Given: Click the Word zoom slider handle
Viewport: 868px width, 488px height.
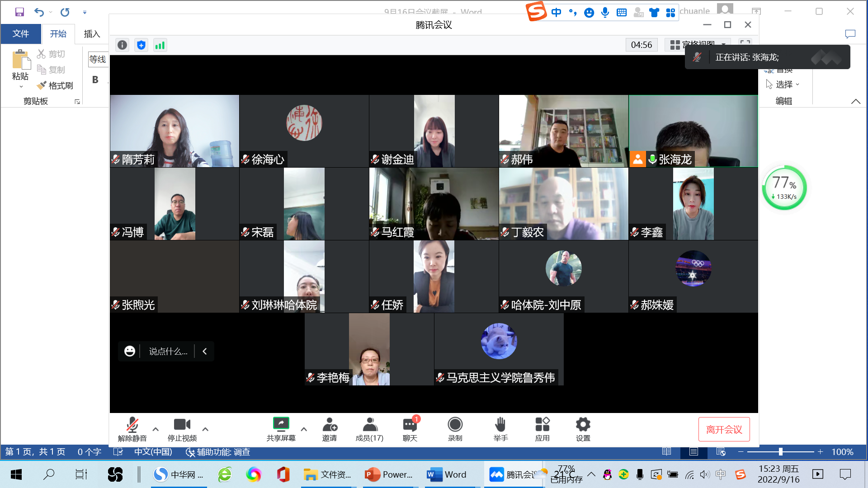Looking at the screenshot, I should coord(780,451).
